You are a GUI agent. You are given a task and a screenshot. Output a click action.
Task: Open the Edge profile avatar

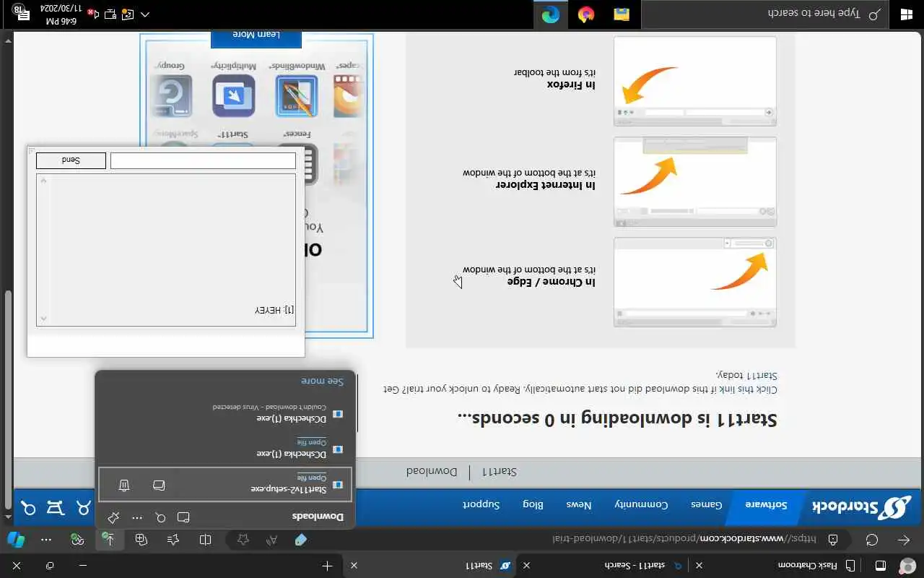point(906,565)
